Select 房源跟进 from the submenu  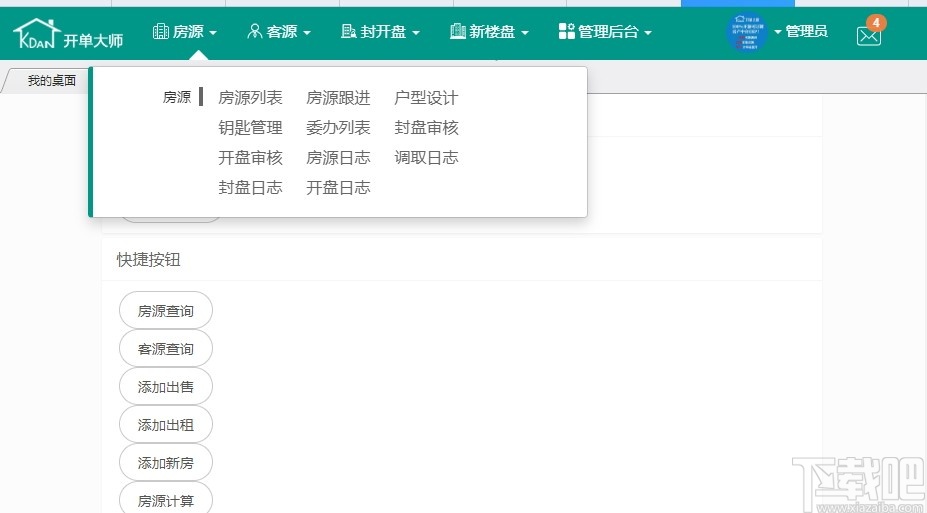pyautogui.click(x=339, y=98)
